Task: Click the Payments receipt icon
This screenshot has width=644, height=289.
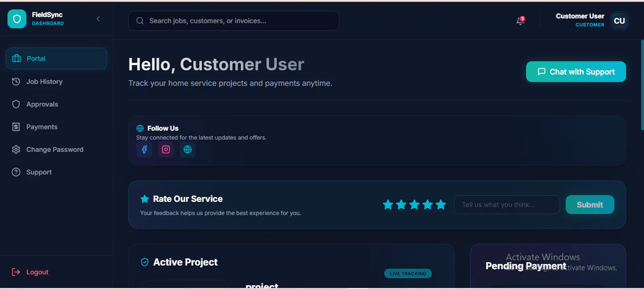Action: pos(16,127)
